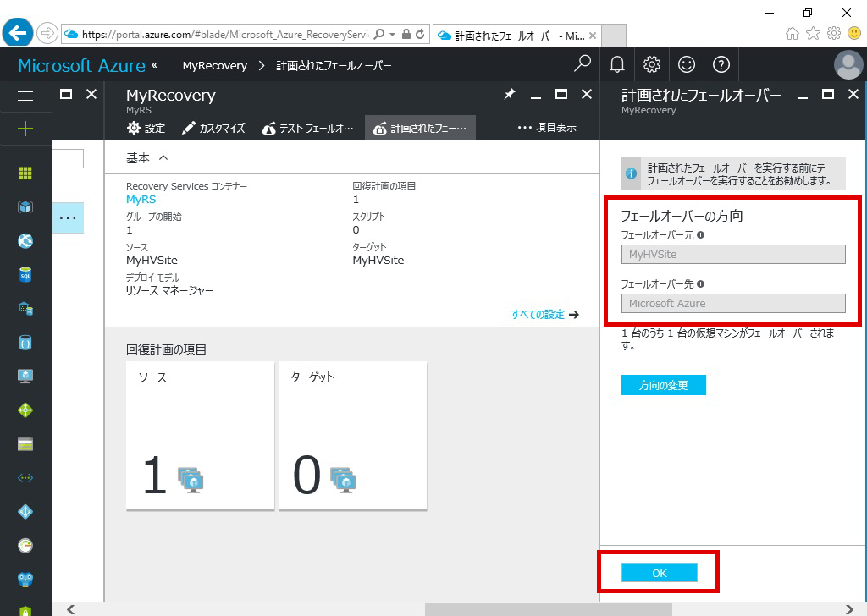
Task: Click the URL address field
Action: (x=224, y=34)
